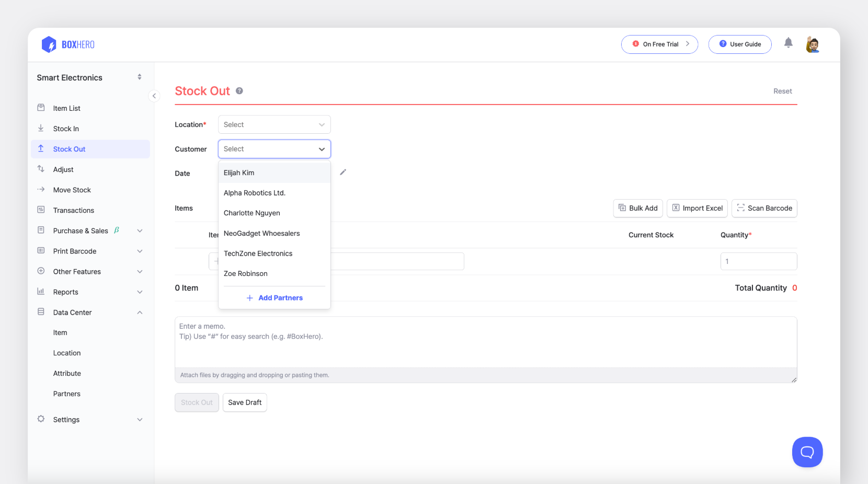Select the Stock In sidebar icon
This screenshot has height=484, width=868.
(x=41, y=128)
